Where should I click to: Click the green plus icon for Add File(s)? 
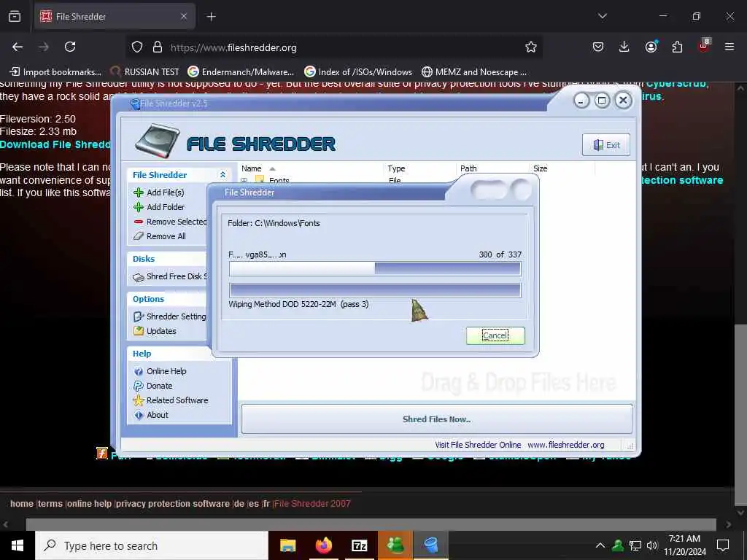[139, 192]
